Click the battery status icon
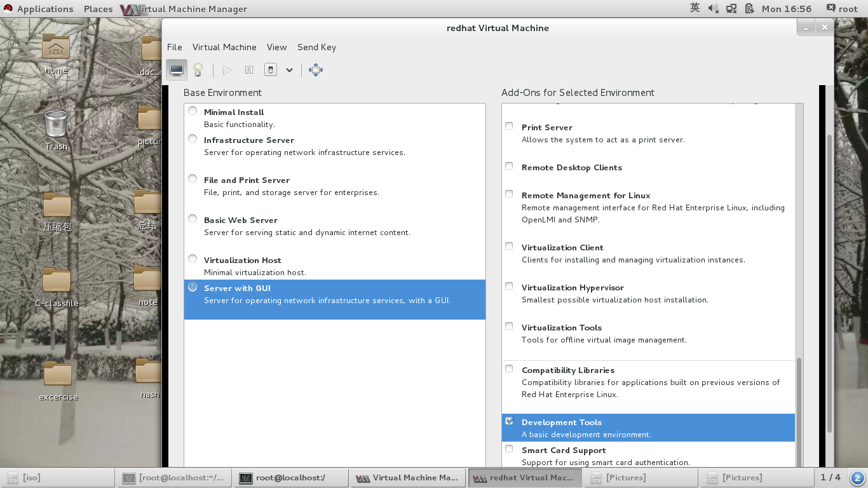The width and height of the screenshot is (868, 488). pyautogui.click(x=749, y=9)
